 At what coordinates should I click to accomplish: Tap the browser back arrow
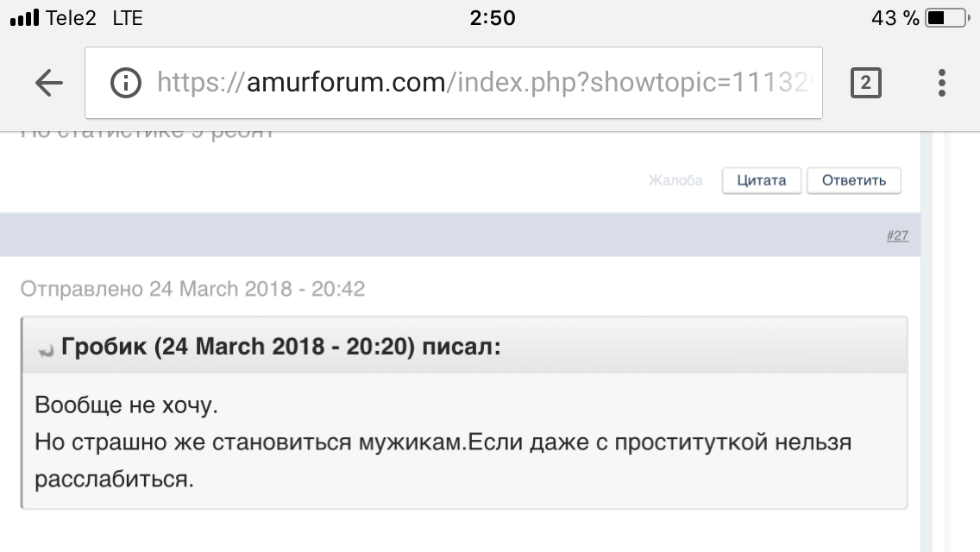coord(49,83)
